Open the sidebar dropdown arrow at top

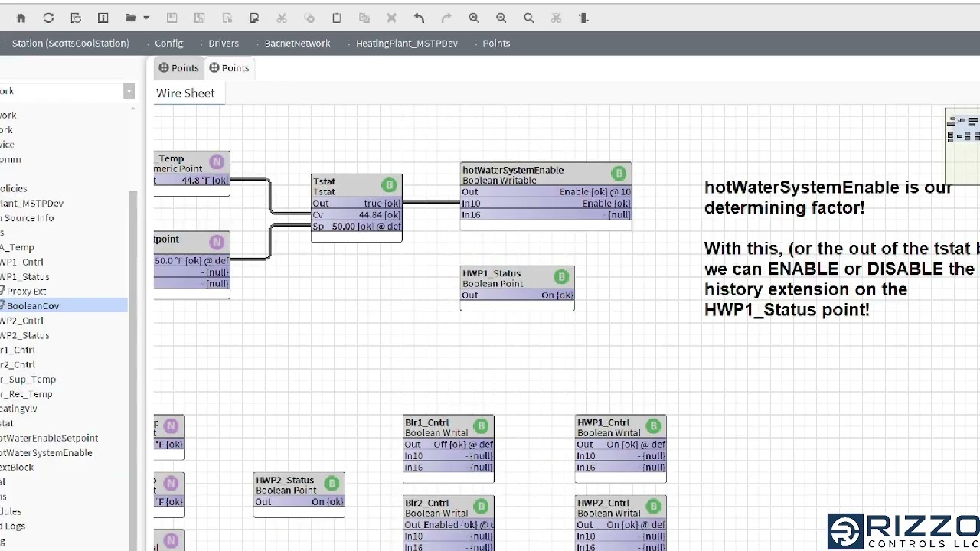[x=129, y=91]
